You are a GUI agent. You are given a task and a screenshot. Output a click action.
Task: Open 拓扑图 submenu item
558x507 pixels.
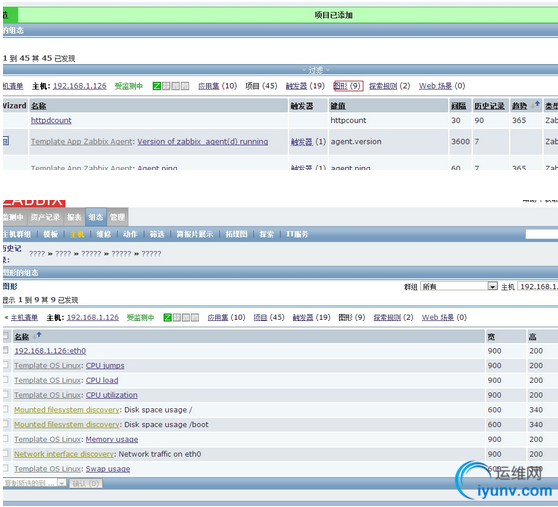[x=236, y=234]
